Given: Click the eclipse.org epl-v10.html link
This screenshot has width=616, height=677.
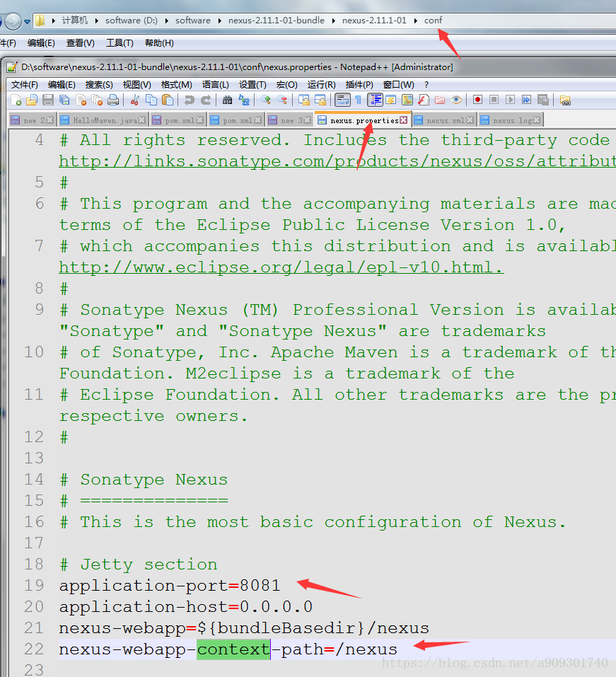Looking at the screenshot, I should click(281, 267).
